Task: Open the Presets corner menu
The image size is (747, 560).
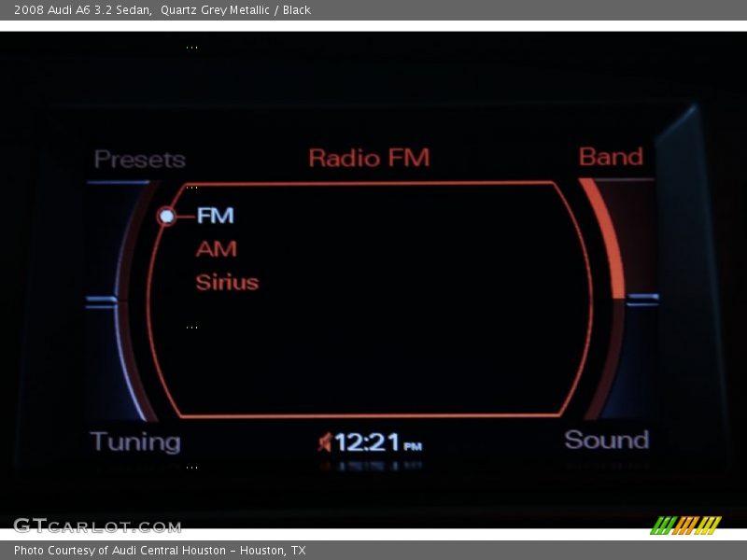Action: click(x=139, y=159)
